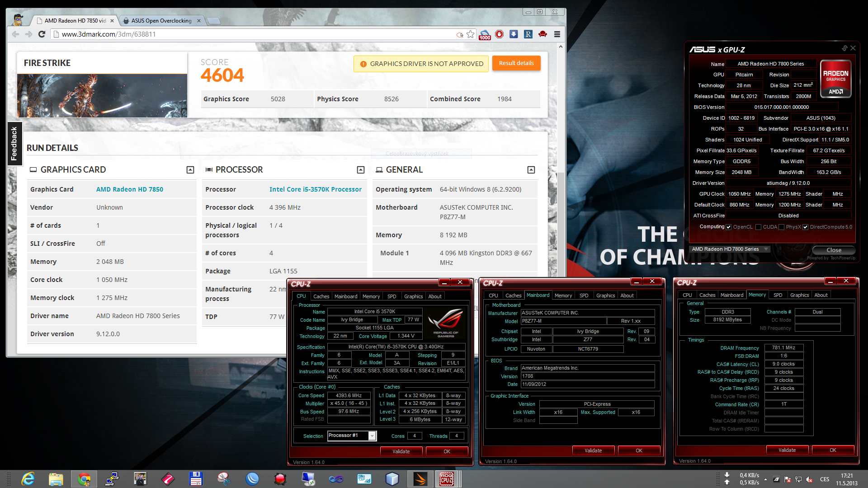Toggle the PhysX checkbox in GPU-Z
Viewport: 868px width, 488px height.
781,227
